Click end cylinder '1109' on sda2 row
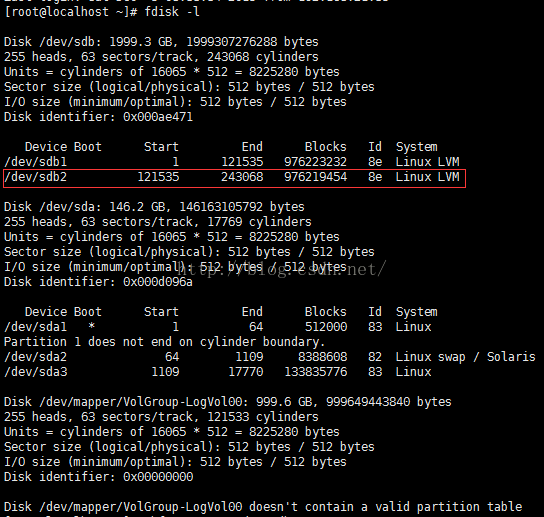The width and height of the screenshot is (544, 517). click(249, 357)
